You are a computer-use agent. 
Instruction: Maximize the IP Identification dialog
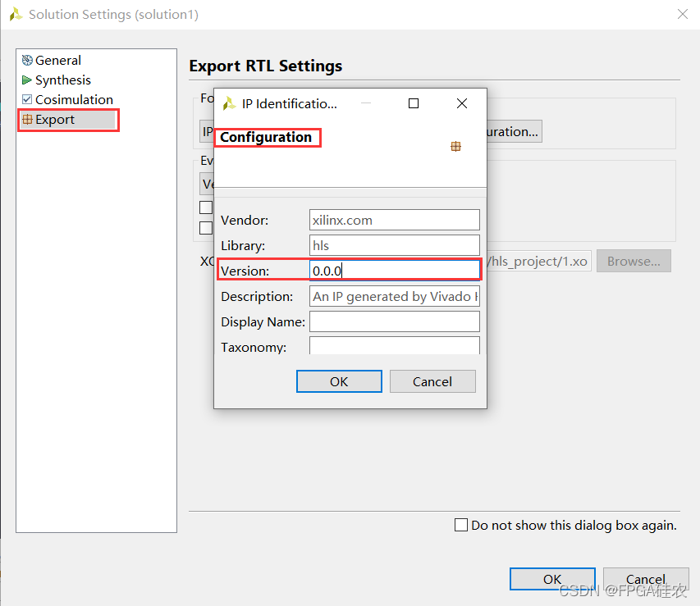point(414,103)
